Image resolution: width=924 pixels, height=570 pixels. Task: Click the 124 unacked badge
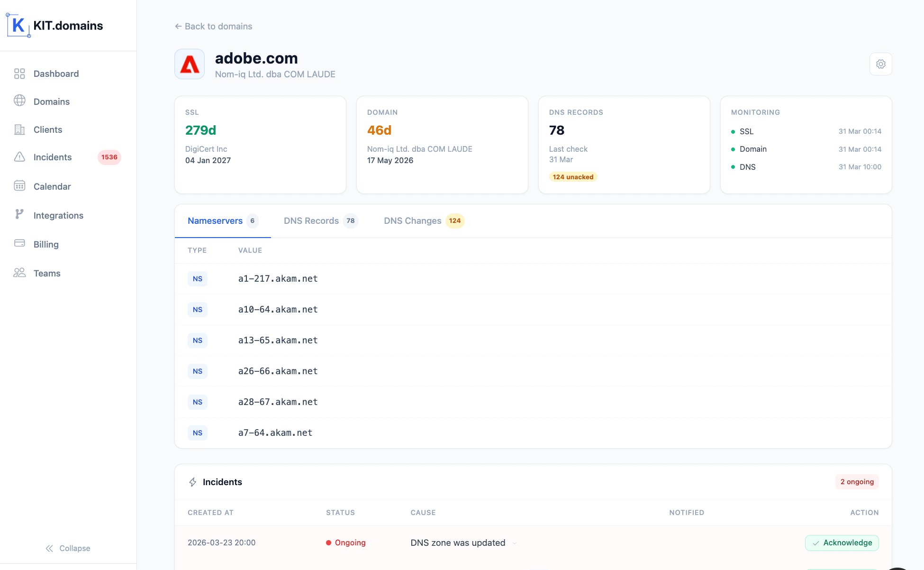click(x=573, y=176)
